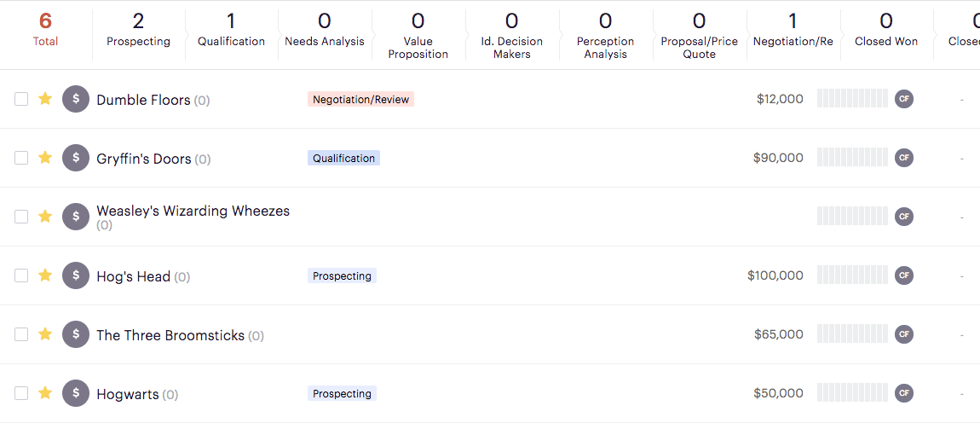The height and width of the screenshot is (429, 980).
Task: Tick the Hogwarts row checkbox
Action: pos(21,393)
